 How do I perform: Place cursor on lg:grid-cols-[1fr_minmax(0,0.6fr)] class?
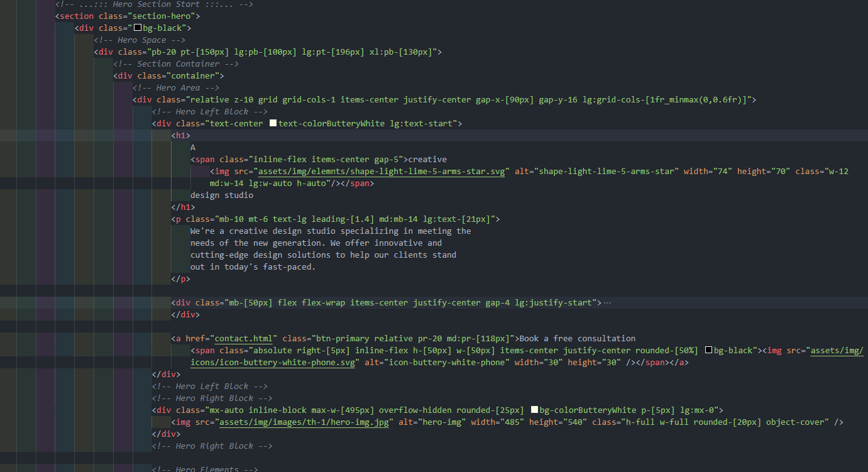pos(664,100)
